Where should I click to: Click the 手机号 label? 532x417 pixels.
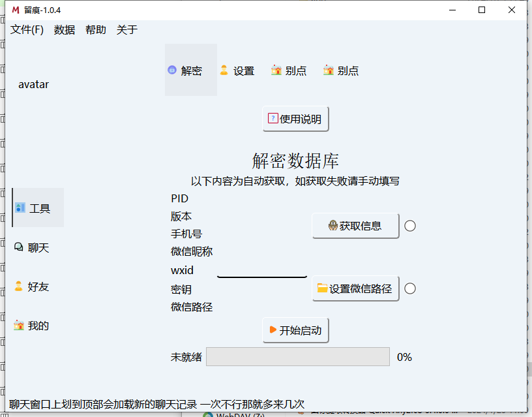186,234
